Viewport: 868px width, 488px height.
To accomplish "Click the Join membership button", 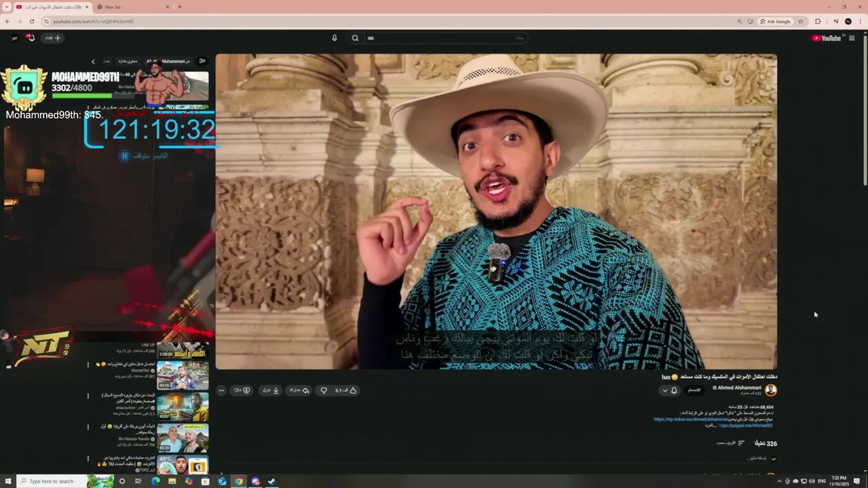I will [x=694, y=390].
